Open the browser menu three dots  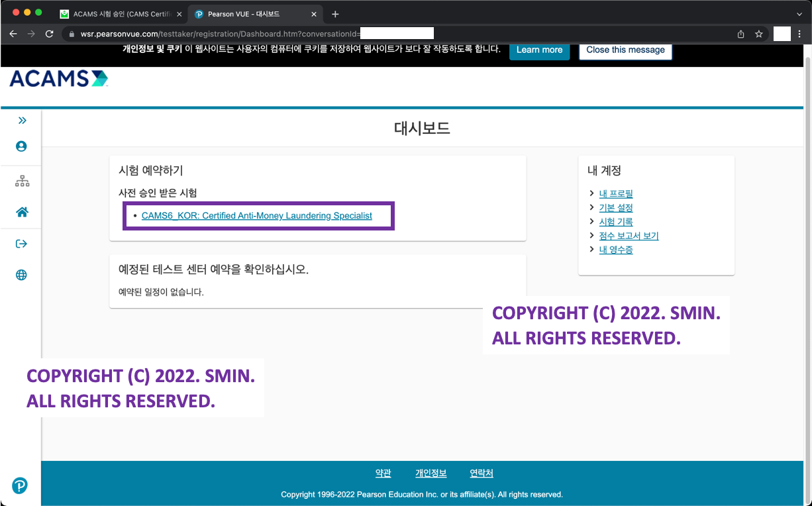pyautogui.click(x=800, y=34)
